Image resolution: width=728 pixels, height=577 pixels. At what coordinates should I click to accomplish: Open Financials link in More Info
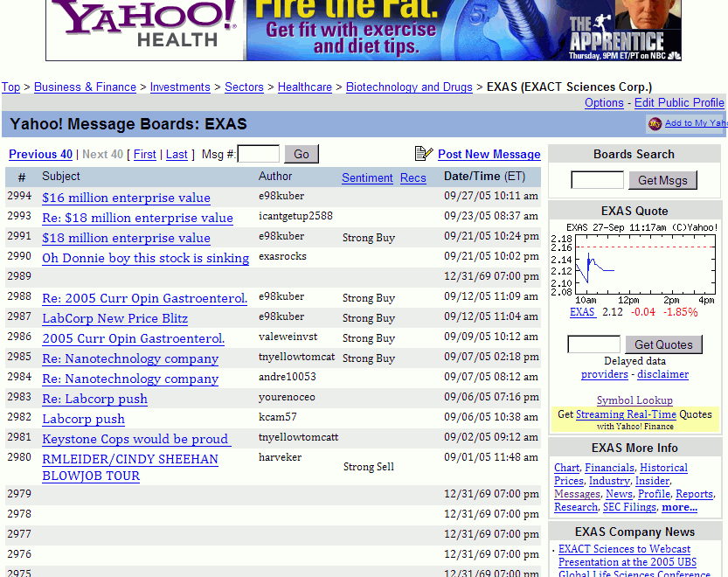click(x=610, y=468)
